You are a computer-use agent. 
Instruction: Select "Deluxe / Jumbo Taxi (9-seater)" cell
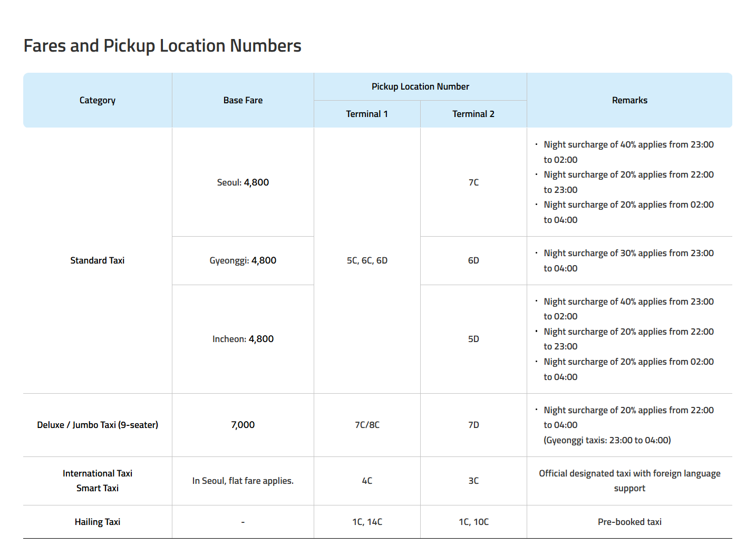point(98,425)
